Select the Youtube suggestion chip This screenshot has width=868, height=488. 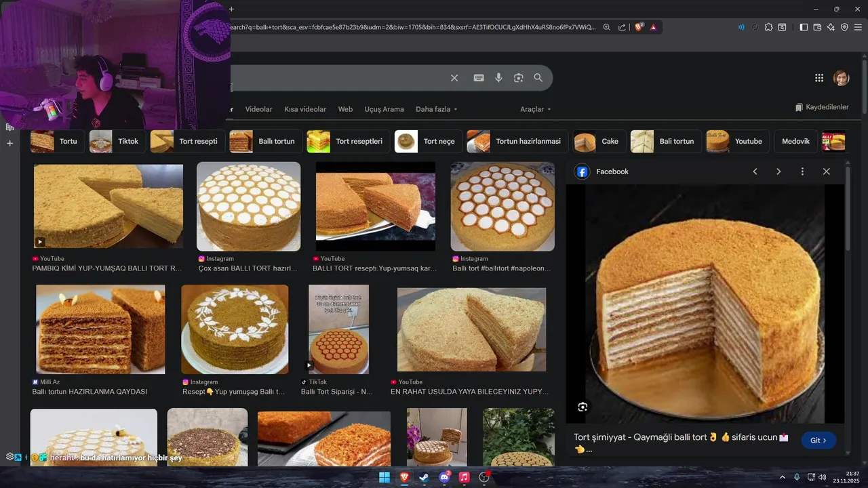[737, 141]
